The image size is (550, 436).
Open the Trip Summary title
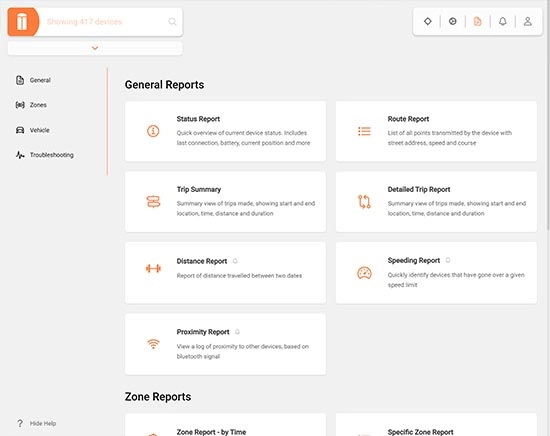(x=199, y=189)
